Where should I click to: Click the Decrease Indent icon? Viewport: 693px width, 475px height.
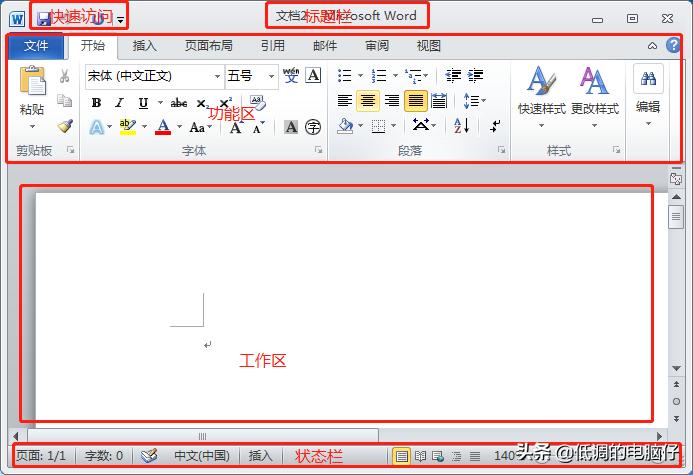click(x=453, y=76)
